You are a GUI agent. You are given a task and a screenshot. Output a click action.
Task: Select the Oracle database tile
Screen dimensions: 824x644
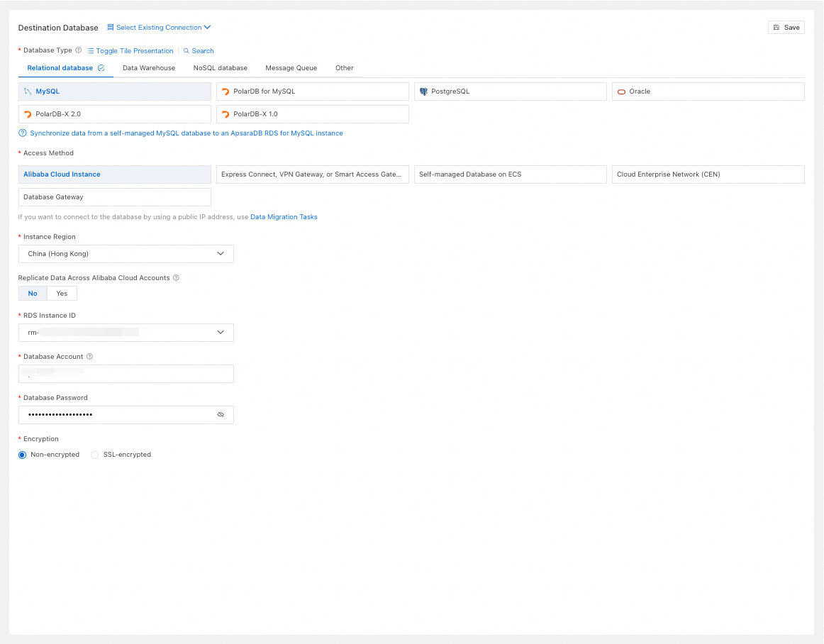(x=708, y=91)
